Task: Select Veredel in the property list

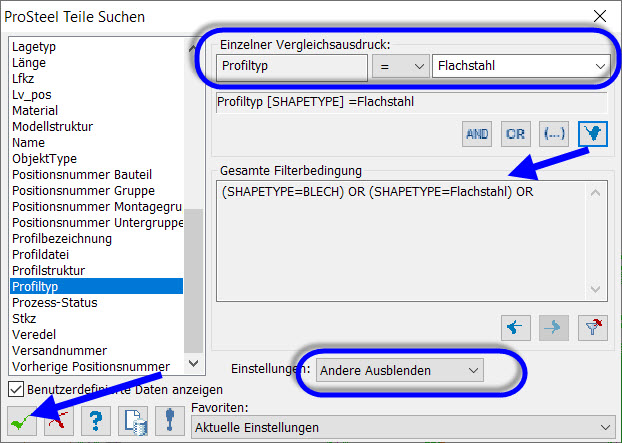Action: tap(96, 334)
